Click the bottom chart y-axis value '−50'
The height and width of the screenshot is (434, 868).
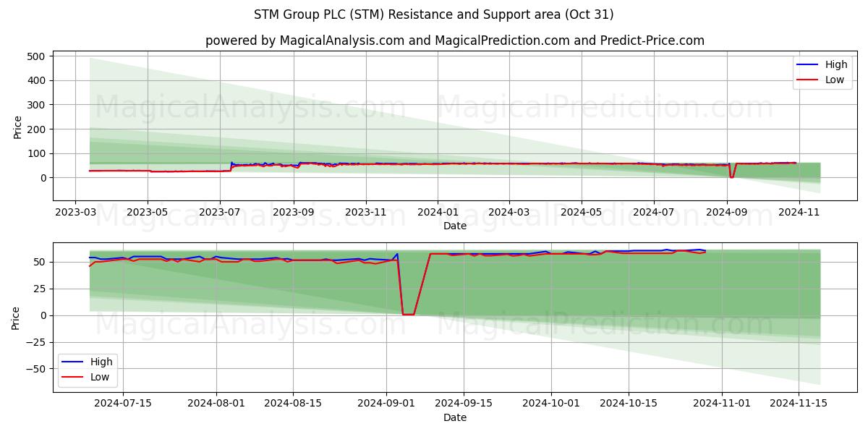[x=36, y=369]
